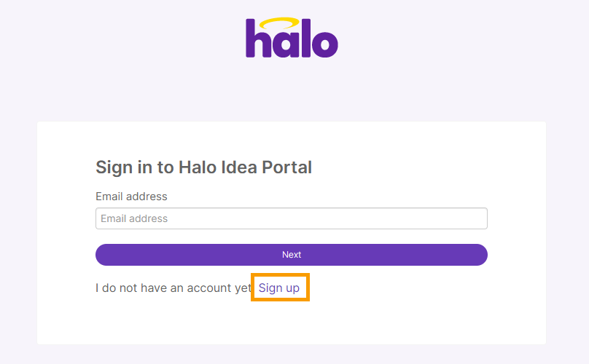This screenshot has width=589, height=364.
Task: Click "I do not have an account yet" text
Action: pyautogui.click(x=173, y=288)
